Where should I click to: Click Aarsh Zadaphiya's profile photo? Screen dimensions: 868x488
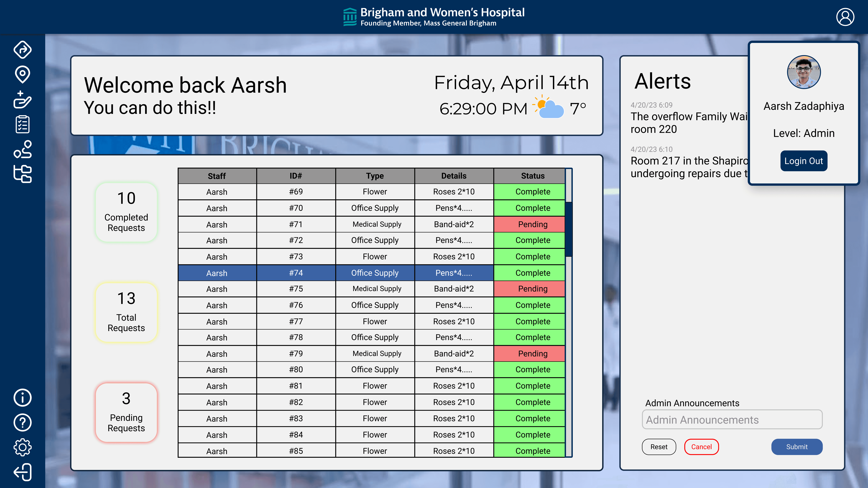click(804, 72)
